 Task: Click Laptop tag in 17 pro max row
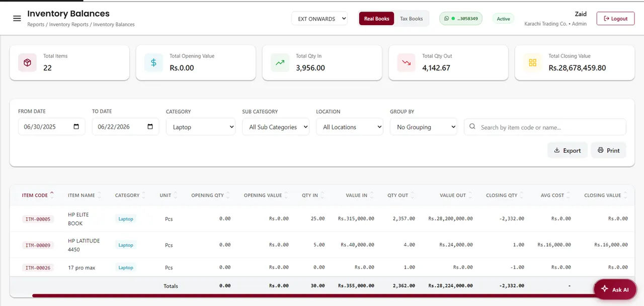tap(126, 267)
